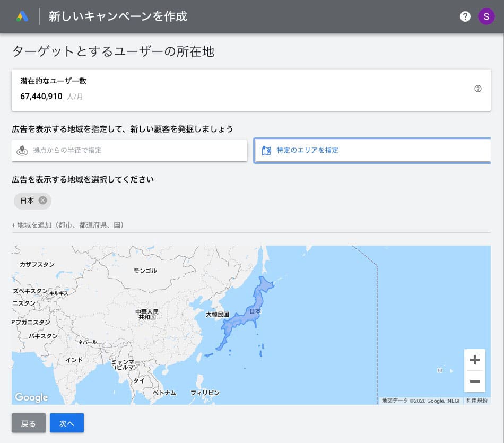Open the 利用規約 map terms link
Viewport: 504px width, 443px height.
tap(476, 401)
